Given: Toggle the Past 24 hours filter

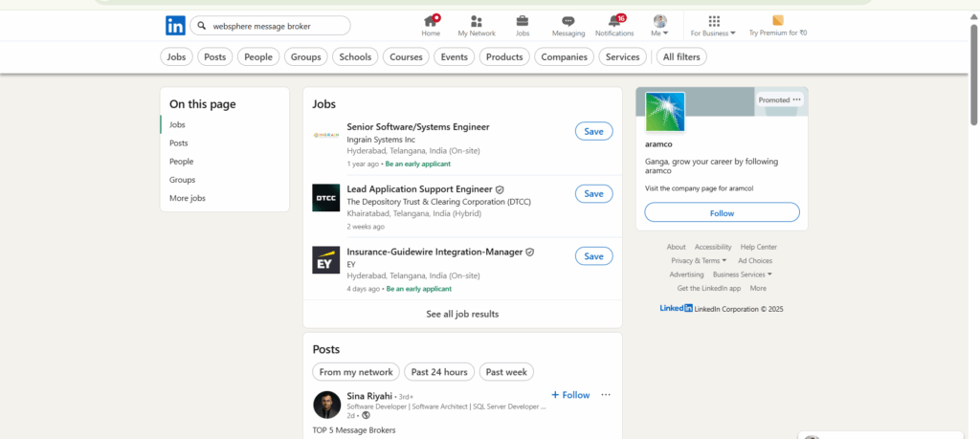Looking at the screenshot, I should (x=439, y=372).
